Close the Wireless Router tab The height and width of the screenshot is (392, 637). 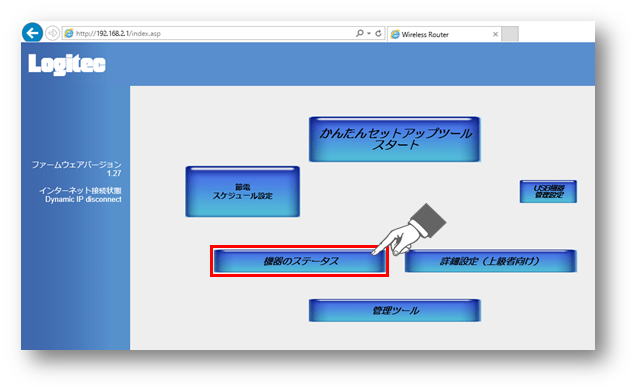pos(495,35)
